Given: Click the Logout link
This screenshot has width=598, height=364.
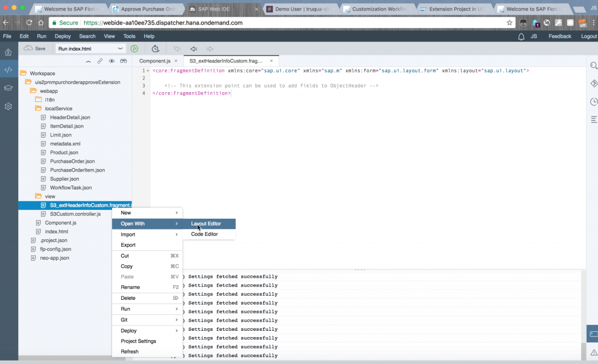Looking at the screenshot, I should tap(589, 36).
